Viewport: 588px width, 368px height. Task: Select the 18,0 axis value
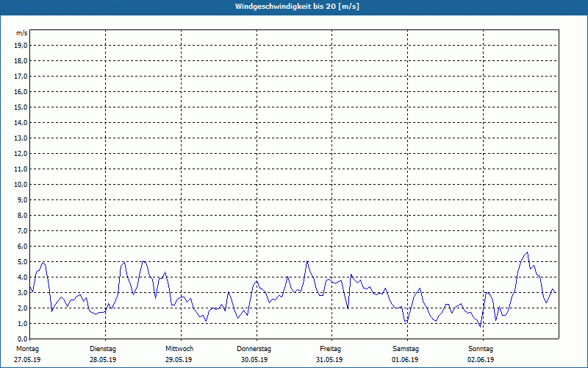tap(21, 61)
